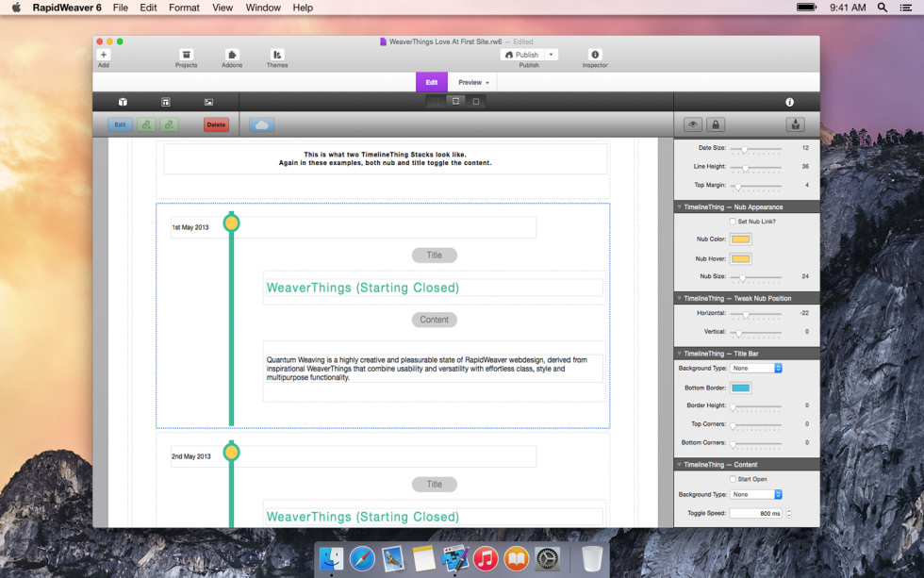924x578 pixels.
Task: Click the 1st May 2013 timeline nub
Action: coord(232,223)
